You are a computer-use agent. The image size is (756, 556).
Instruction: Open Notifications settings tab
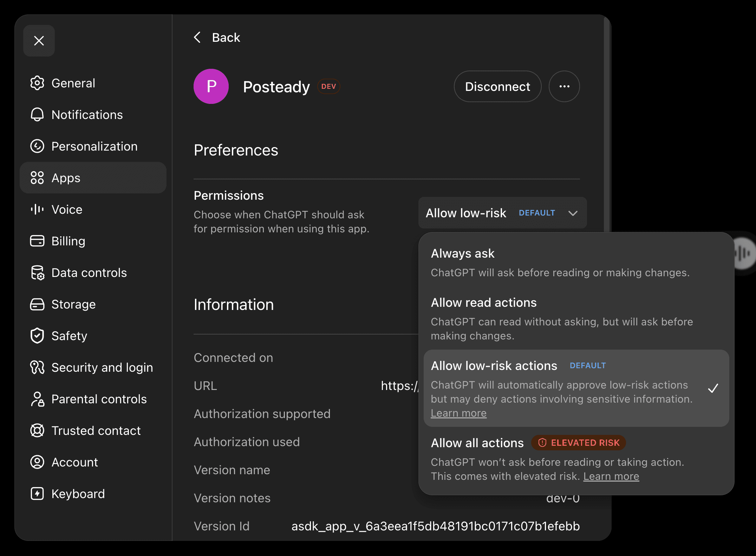point(93,115)
